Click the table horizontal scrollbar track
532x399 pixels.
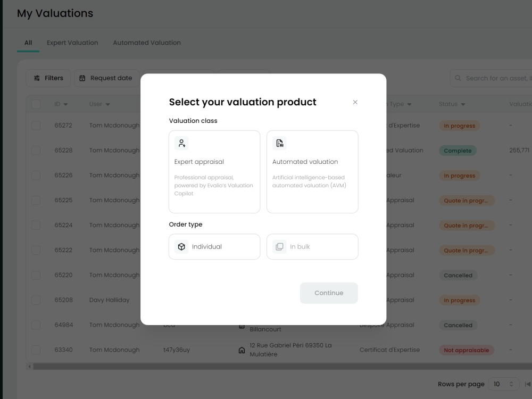282,367
